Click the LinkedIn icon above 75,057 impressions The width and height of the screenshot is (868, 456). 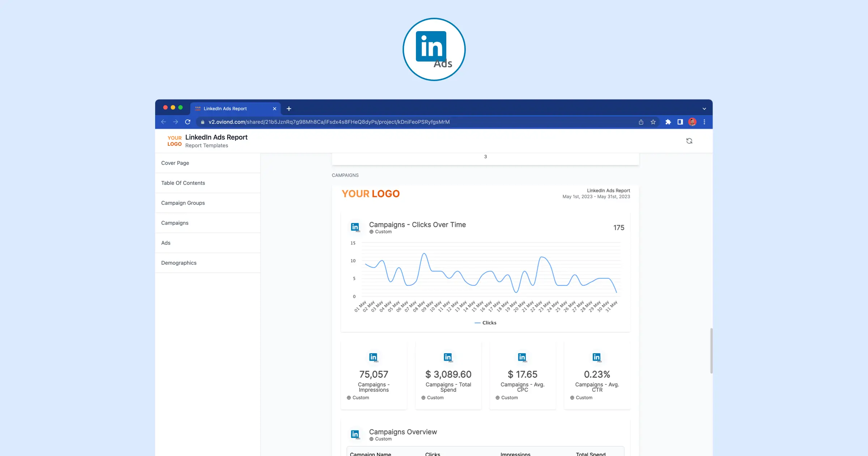[x=374, y=358]
